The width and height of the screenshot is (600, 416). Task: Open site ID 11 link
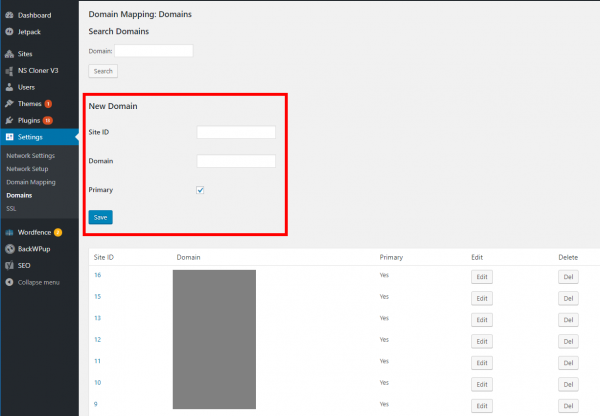point(98,361)
